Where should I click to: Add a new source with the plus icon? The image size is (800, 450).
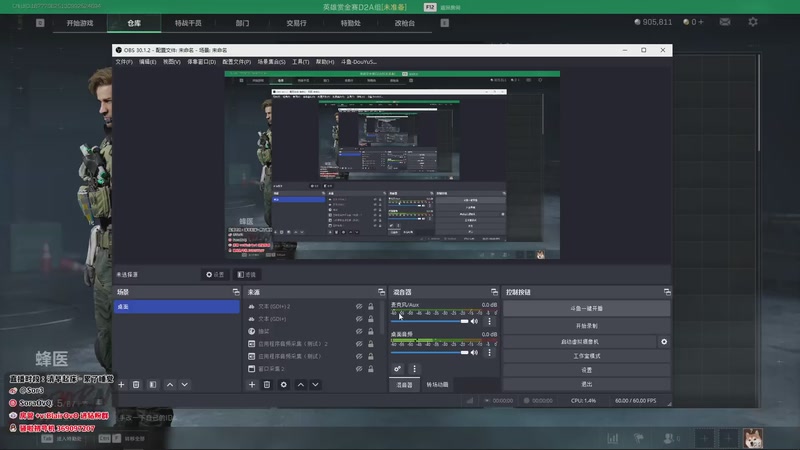tap(252, 385)
